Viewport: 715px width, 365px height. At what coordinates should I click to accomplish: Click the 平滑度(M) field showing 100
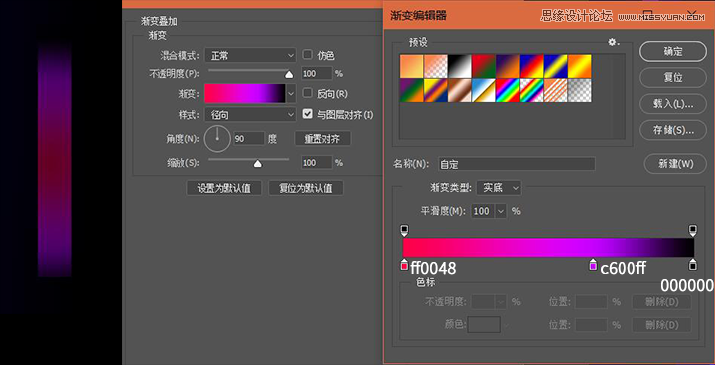pyautogui.click(x=483, y=211)
